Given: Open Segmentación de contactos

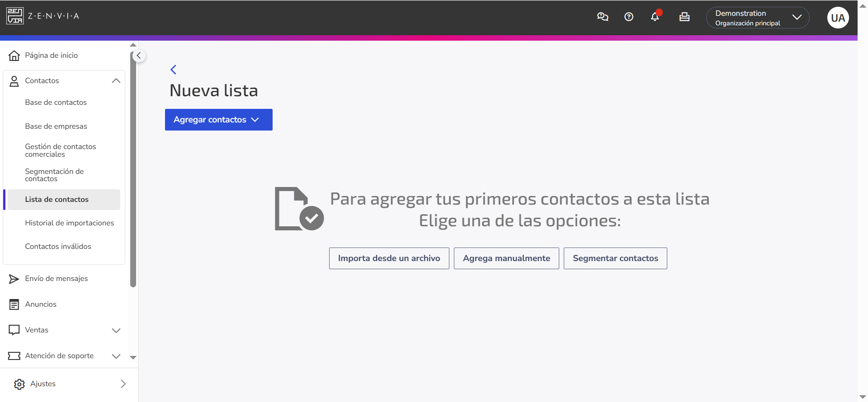Looking at the screenshot, I should coord(54,175).
